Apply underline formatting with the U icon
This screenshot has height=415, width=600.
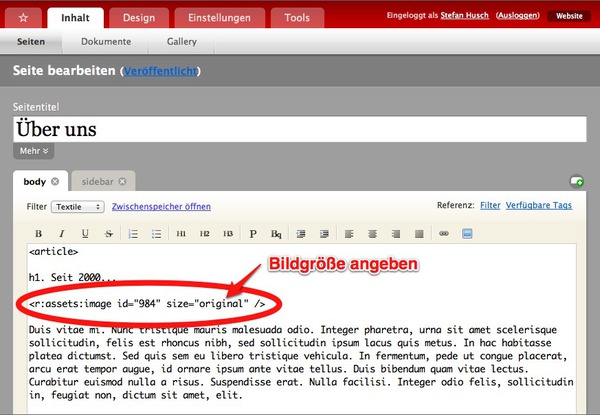[85, 233]
